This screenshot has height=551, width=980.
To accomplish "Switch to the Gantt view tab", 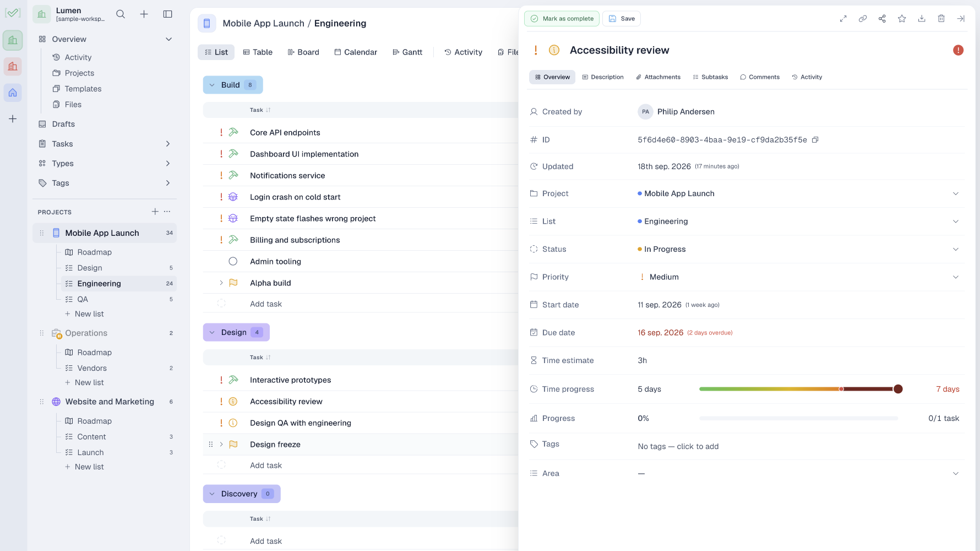I will click(407, 52).
